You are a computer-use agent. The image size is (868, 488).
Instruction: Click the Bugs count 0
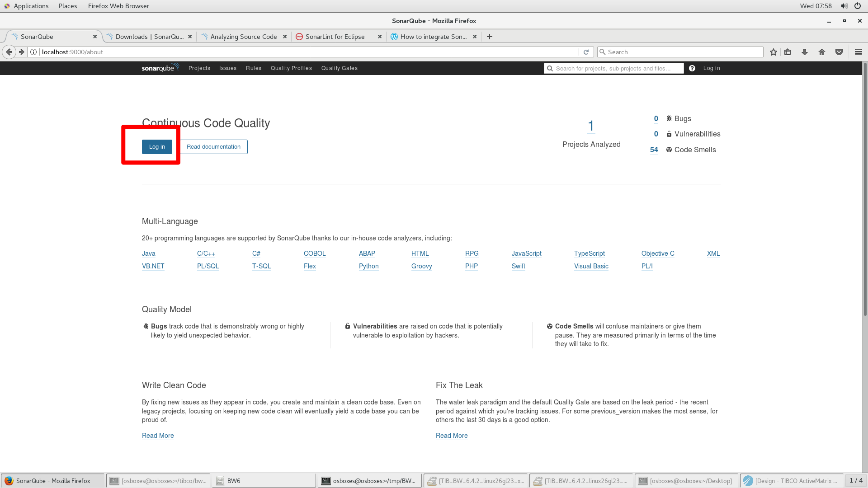click(x=656, y=119)
